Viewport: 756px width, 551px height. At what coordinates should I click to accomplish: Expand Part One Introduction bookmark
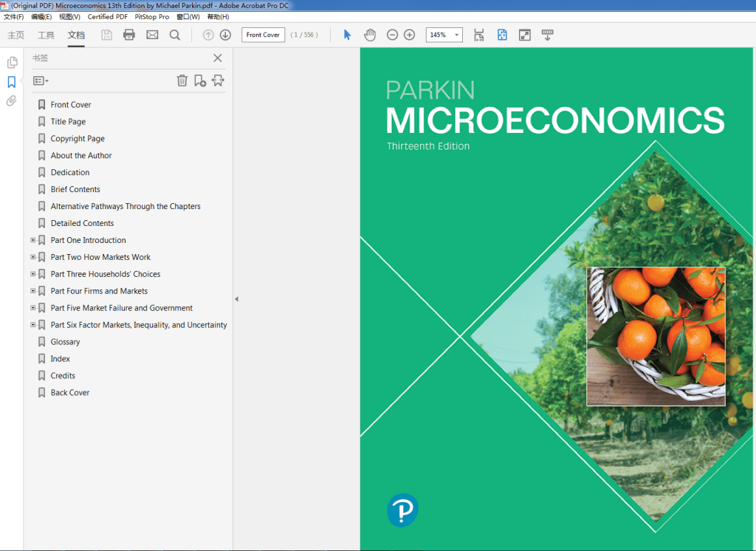click(x=32, y=239)
